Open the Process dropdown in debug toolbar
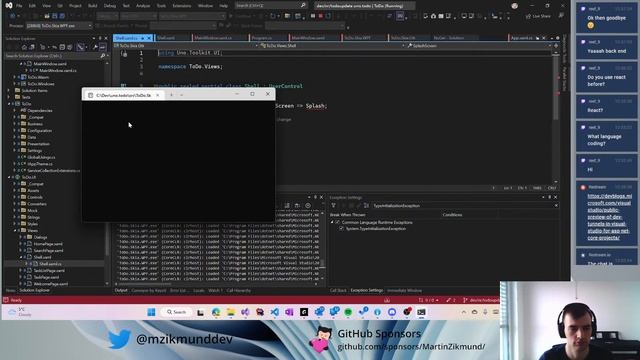 point(59,26)
